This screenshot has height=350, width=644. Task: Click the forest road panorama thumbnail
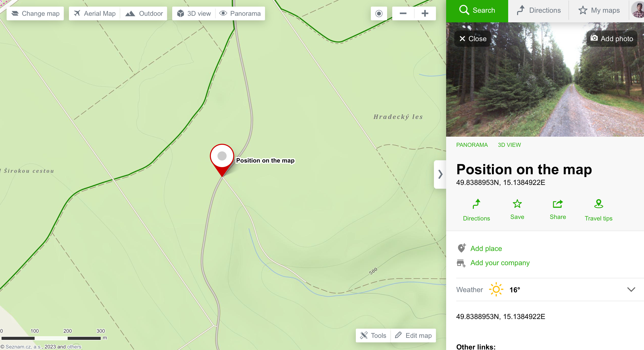click(545, 79)
